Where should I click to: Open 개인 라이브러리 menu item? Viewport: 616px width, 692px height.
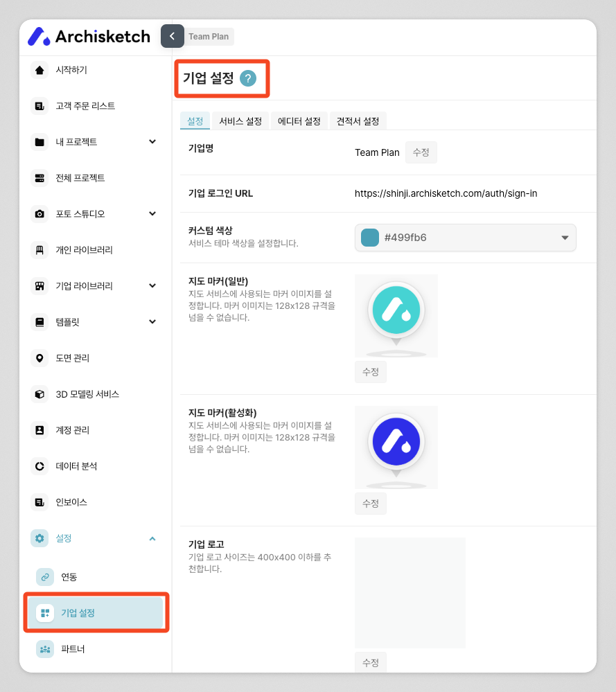(x=84, y=250)
